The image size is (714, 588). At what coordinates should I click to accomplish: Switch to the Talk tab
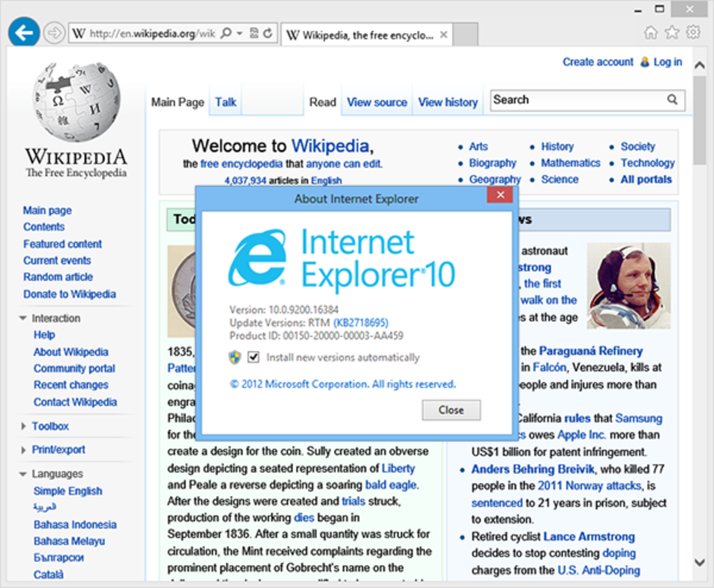pos(225,102)
